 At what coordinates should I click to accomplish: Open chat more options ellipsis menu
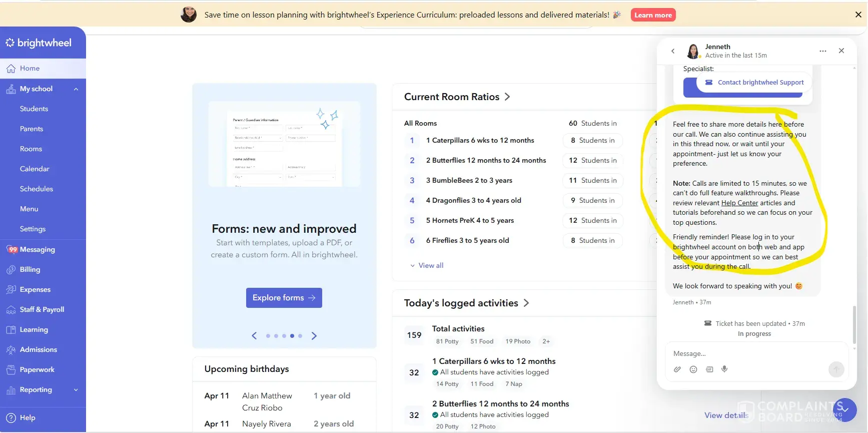822,51
